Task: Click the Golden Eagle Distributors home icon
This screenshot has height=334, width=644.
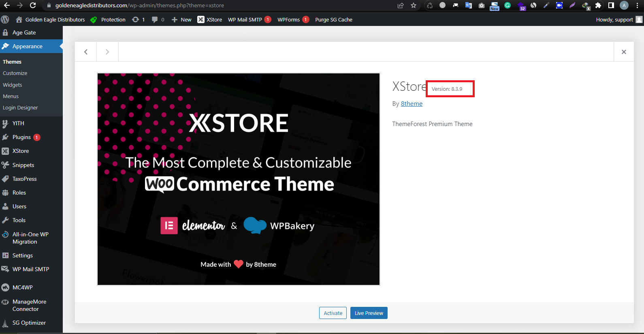Action: click(x=19, y=19)
